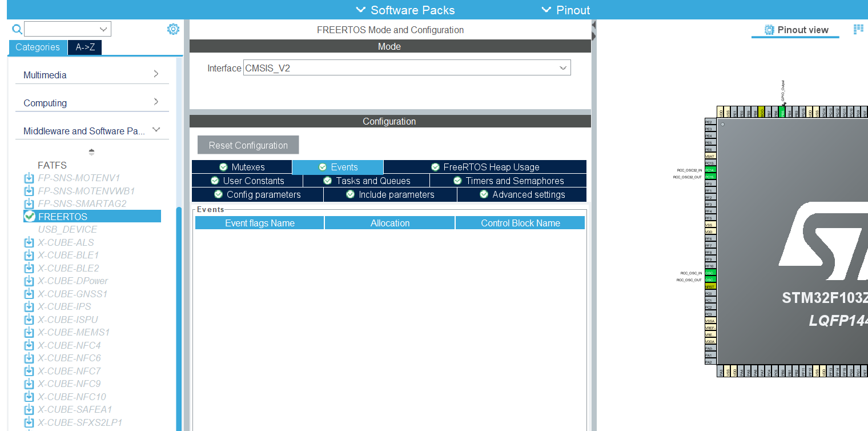Click the list scroll-up arrow handle
This screenshot has width=868, height=431.
point(91,152)
